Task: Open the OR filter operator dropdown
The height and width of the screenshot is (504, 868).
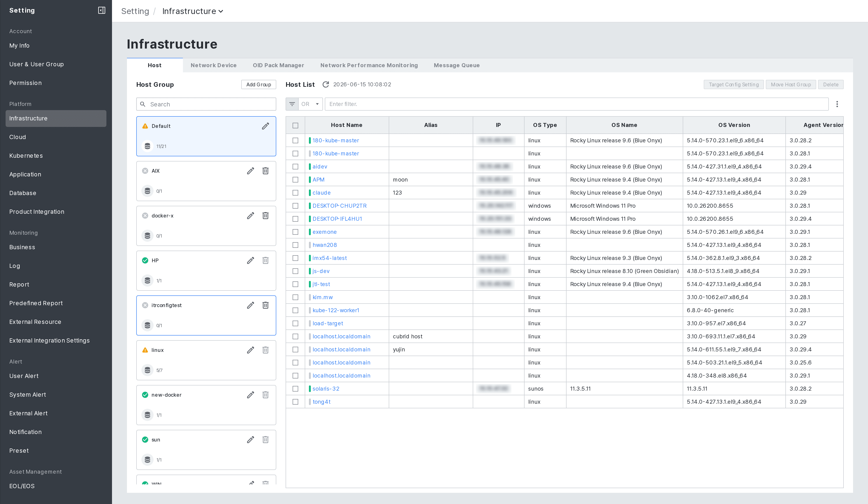Action: [310, 104]
